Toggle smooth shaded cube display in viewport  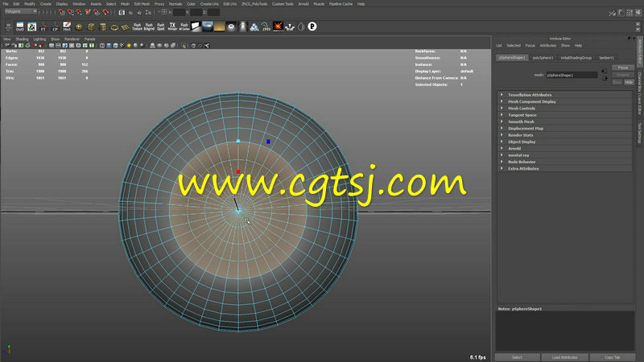tap(109, 46)
